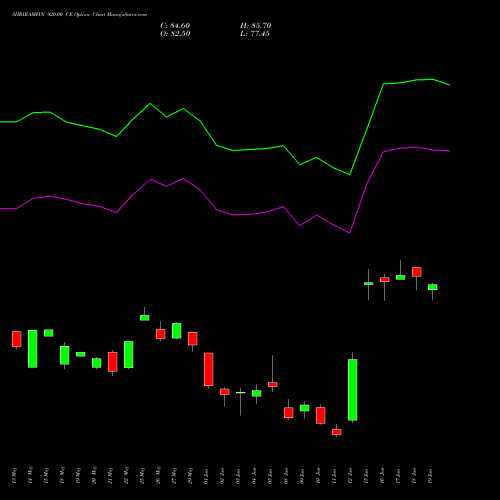Select the small red candle above 11 Jun
Image resolution: width=500 pixels, height=500 pixels.
tap(337, 432)
